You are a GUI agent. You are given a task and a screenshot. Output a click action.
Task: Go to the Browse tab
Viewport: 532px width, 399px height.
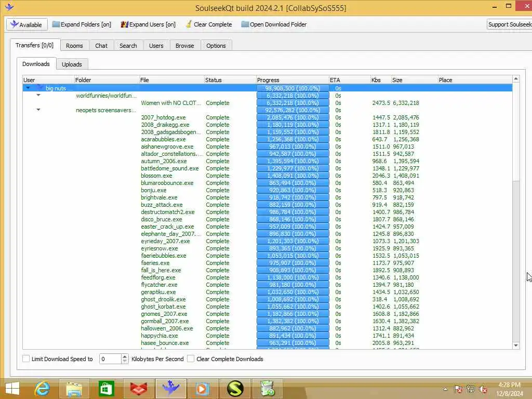click(x=184, y=46)
